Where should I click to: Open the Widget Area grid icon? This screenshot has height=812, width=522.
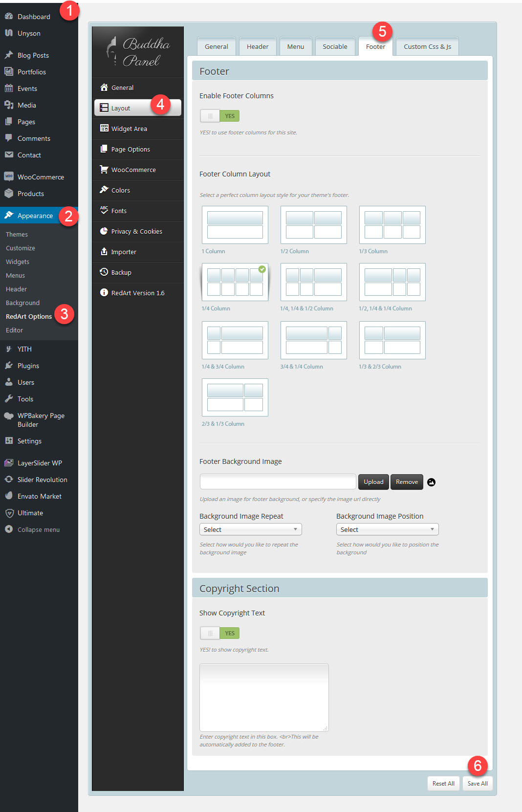pos(104,128)
